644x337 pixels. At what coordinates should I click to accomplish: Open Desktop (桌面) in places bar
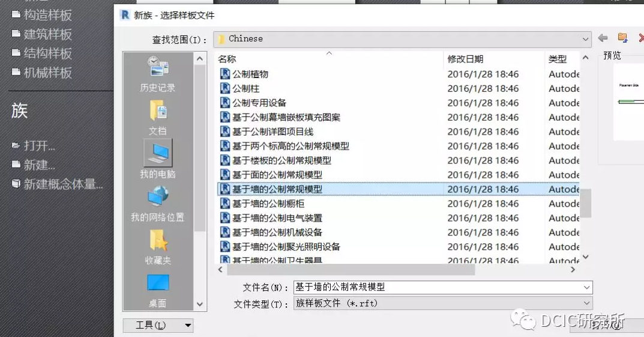click(158, 290)
